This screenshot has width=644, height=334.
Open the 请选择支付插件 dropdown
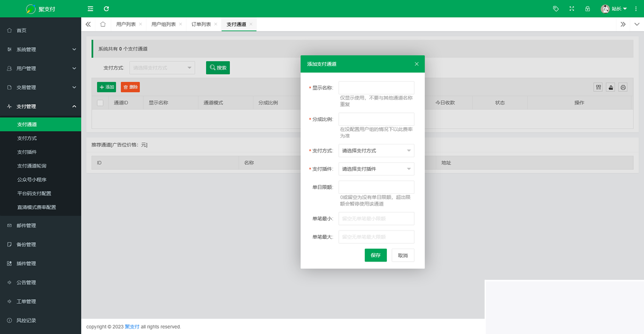click(376, 169)
